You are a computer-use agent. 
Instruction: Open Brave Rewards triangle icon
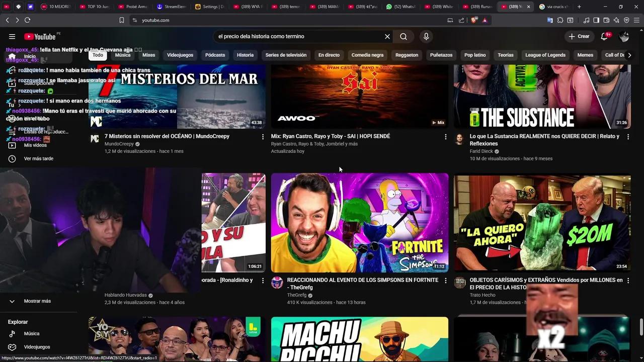485,20
